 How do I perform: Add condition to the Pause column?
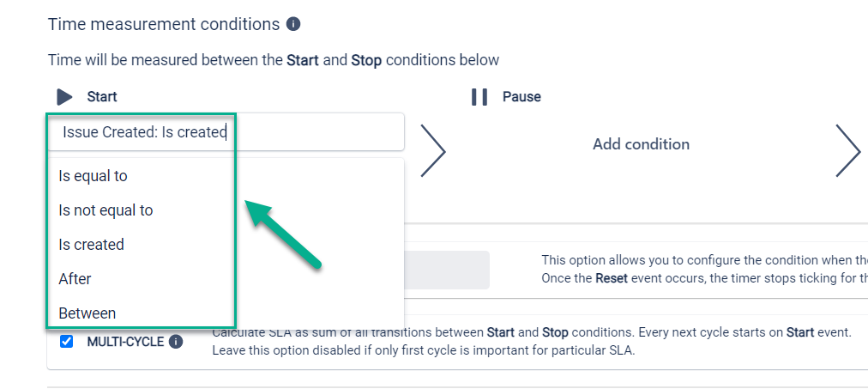point(641,144)
